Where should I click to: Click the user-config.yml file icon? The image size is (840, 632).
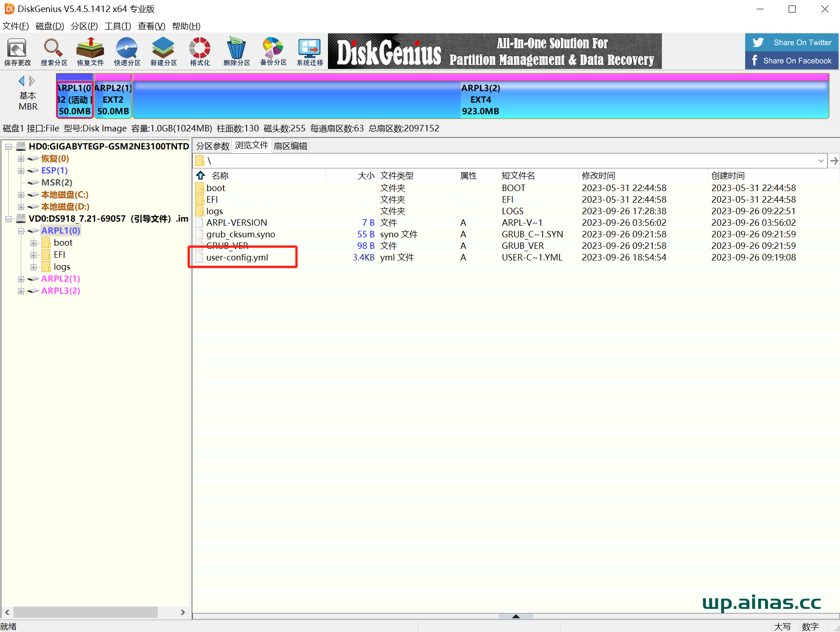pyautogui.click(x=199, y=257)
